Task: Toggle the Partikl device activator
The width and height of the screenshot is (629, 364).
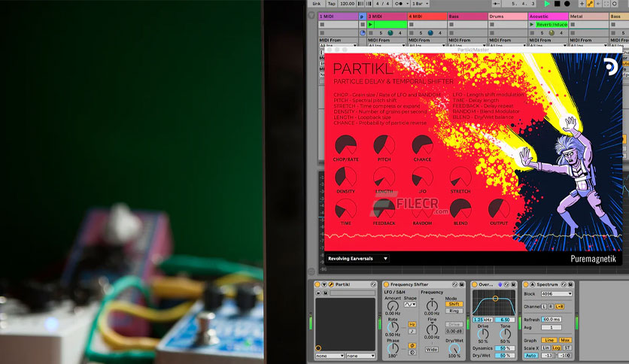Action: pos(318,284)
